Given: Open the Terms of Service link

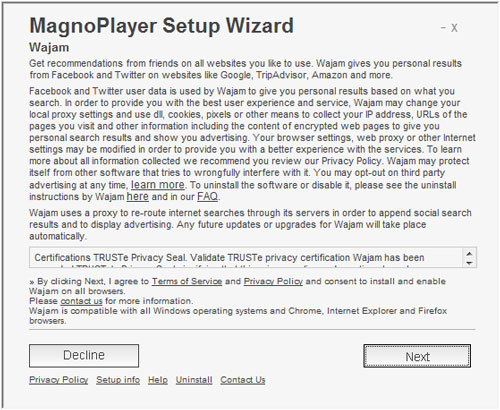Looking at the screenshot, I should [187, 281].
